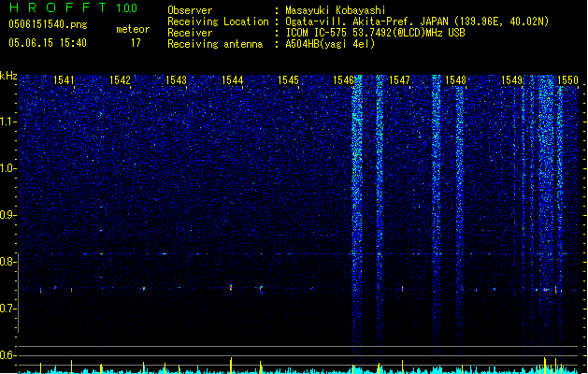588x374 pixels.
Task: Click the 1548 time axis label
Action: (455, 80)
